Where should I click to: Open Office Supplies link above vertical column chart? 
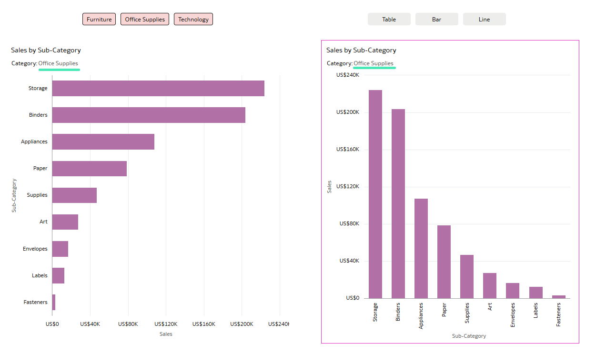tap(374, 63)
